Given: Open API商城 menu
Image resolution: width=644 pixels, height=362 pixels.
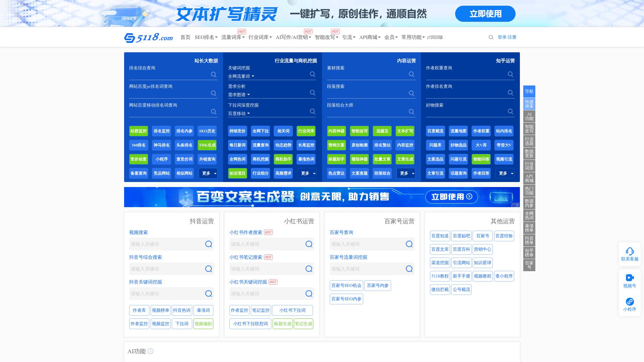Looking at the screenshot, I should tap(370, 37).
